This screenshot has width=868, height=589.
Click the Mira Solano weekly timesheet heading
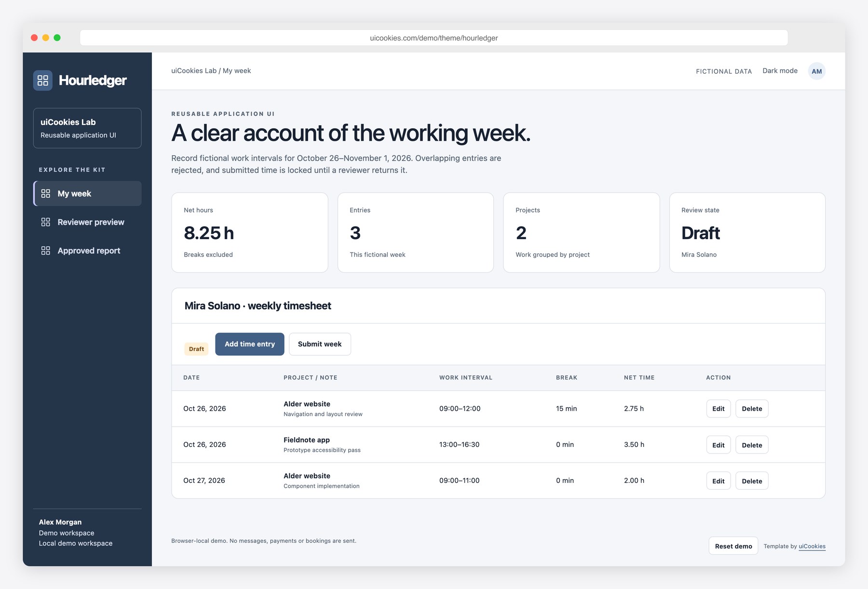point(258,306)
